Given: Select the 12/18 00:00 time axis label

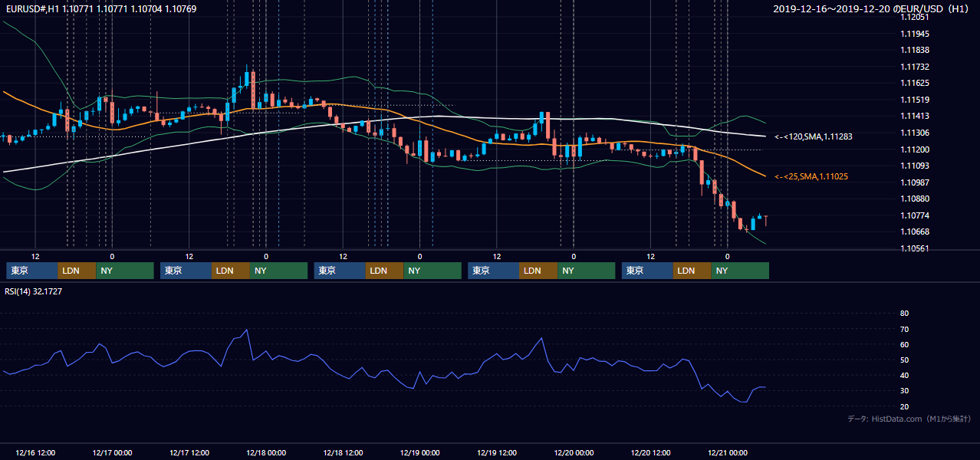Looking at the screenshot, I should click(266, 452).
